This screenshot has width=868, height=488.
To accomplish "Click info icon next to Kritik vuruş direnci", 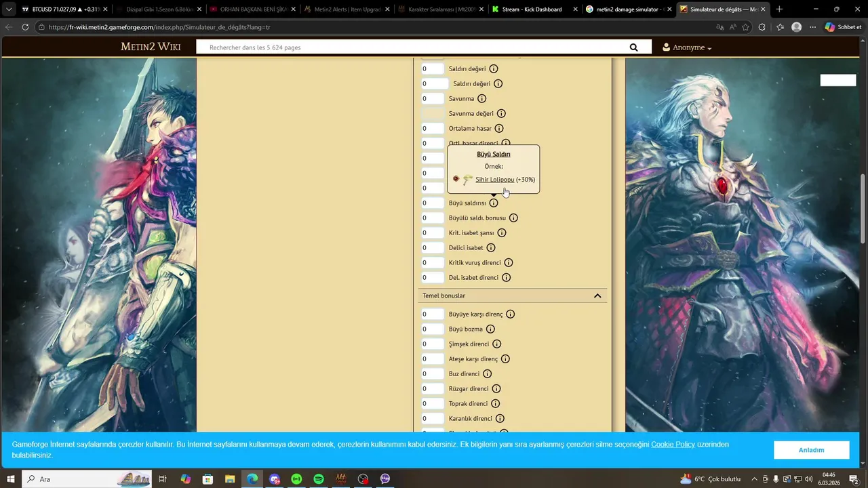I will 509,263.
